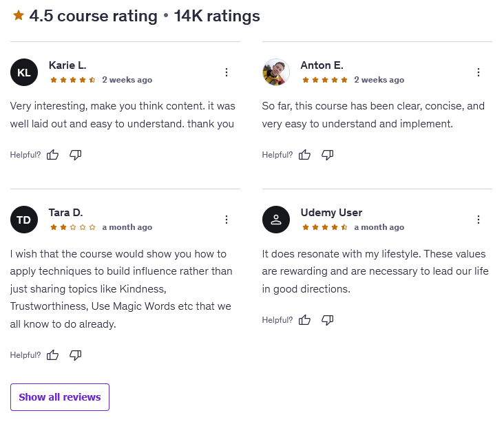The image size is (504, 424).
Task: Click the KL avatar circle
Action: tap(24, 72)
